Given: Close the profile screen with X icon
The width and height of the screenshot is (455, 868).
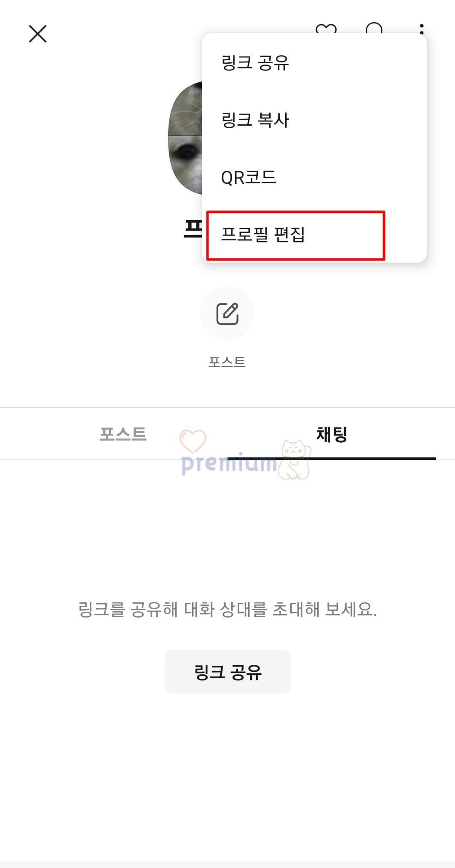Looking at the screenshot, I should (37, 34).
